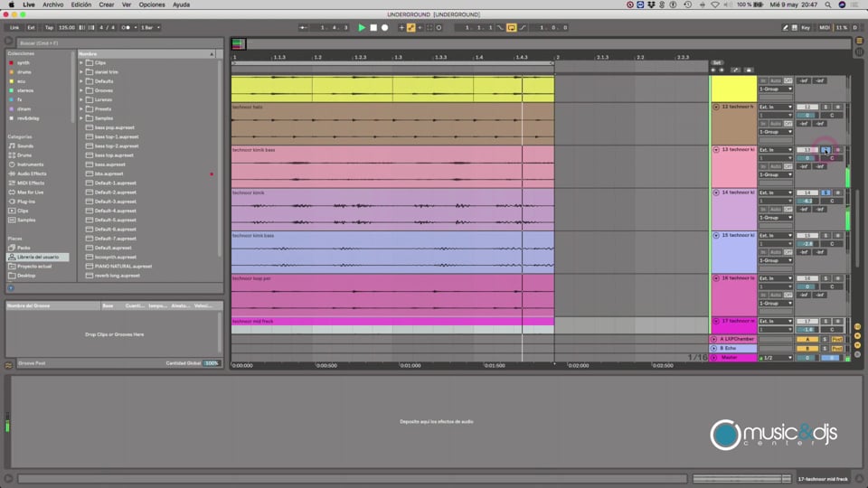Select Librería del usuario place
Screen dimensions: 868x488
pos(38,257)
